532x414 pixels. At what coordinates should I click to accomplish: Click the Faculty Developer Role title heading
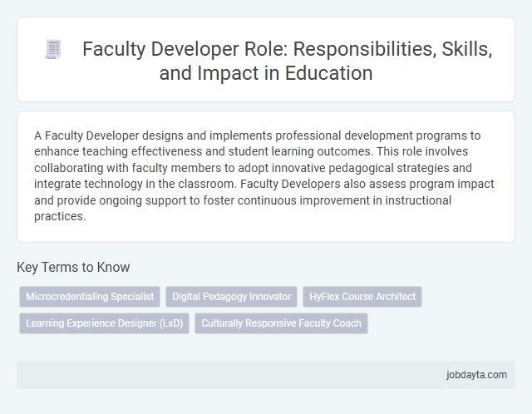pyautogui.click(x=287, y=61)
